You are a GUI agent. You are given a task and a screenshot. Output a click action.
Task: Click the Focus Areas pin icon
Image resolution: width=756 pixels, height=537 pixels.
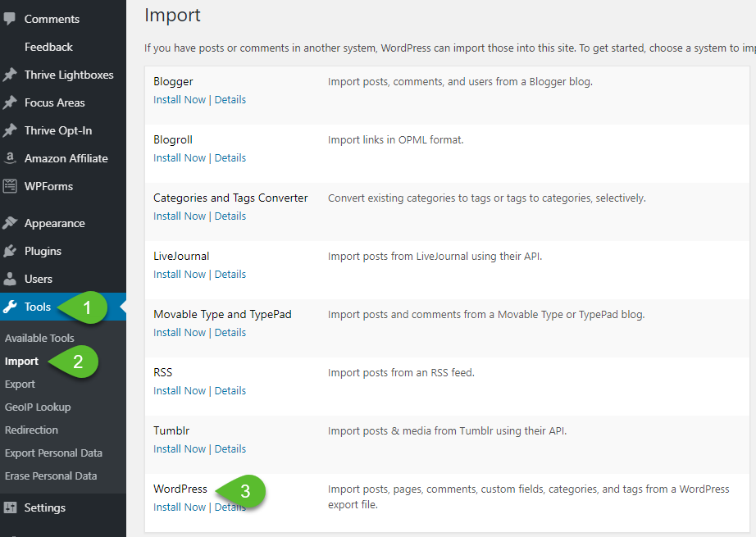pos(10,102)
